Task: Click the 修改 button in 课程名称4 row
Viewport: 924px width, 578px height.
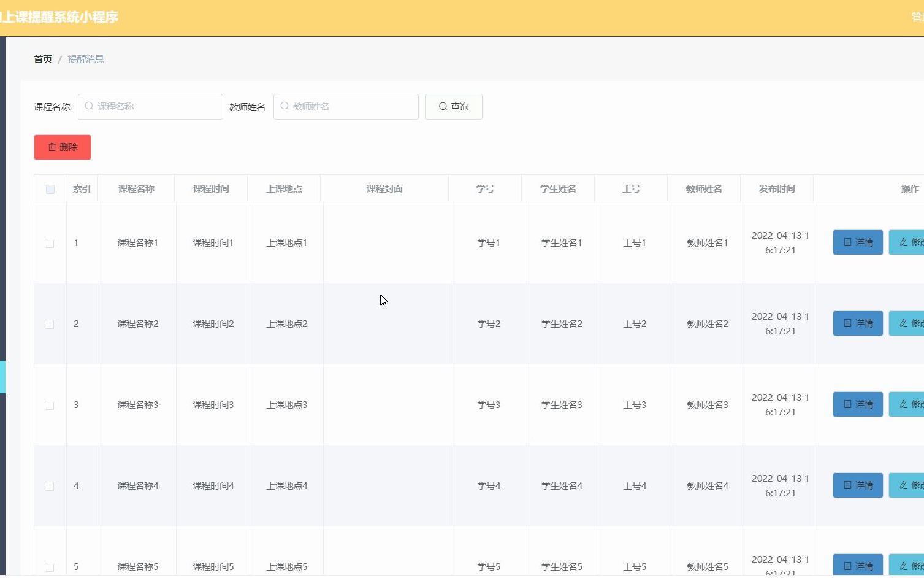Action: click(907, 485)
